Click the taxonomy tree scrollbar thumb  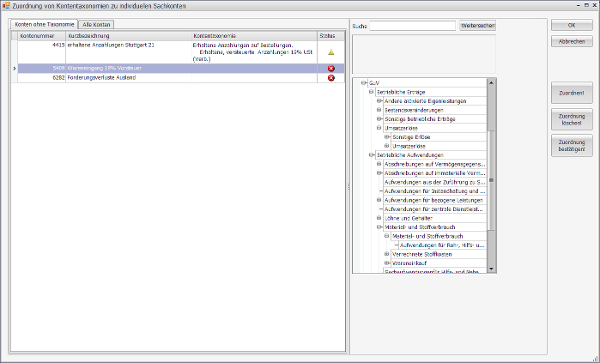(x=491, y=180)
